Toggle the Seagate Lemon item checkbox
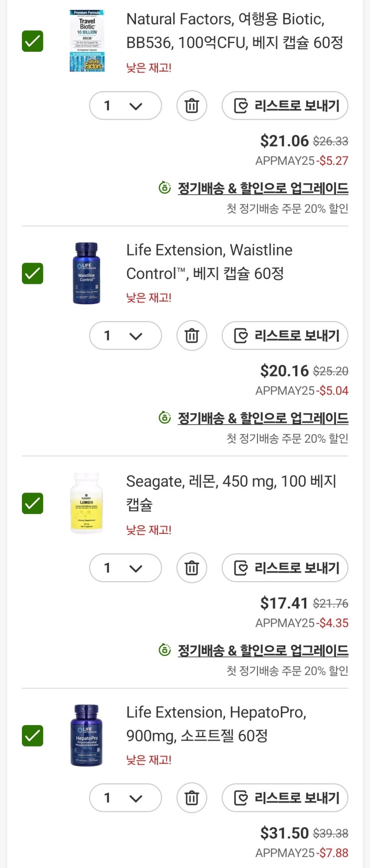370x868 pixels. click(33, 503)
